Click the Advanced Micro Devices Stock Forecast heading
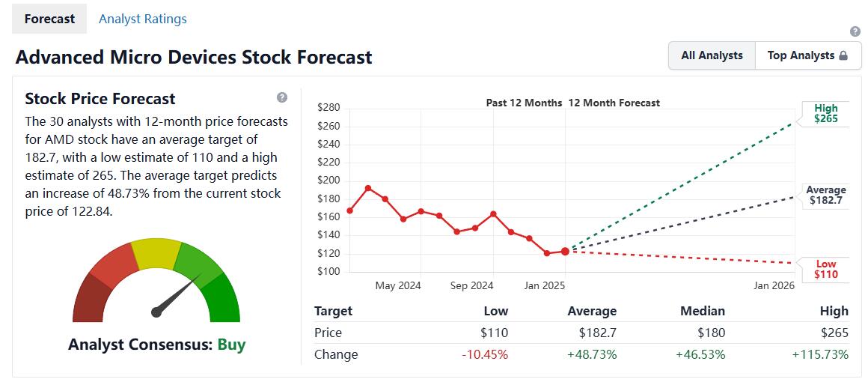868x391 pixels. point(194,57)
